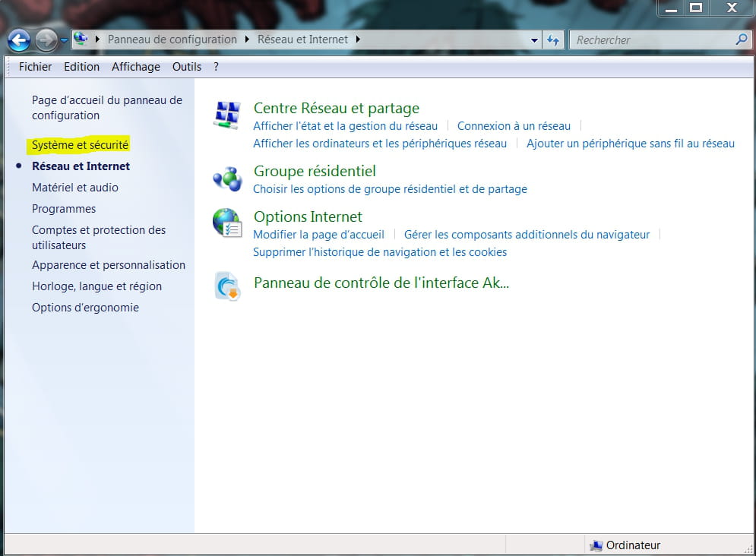The height and width of the screenshot is (556, 756).
Task: Expand the arrow after Réseau et Internet
Action: tap(358, 39)
